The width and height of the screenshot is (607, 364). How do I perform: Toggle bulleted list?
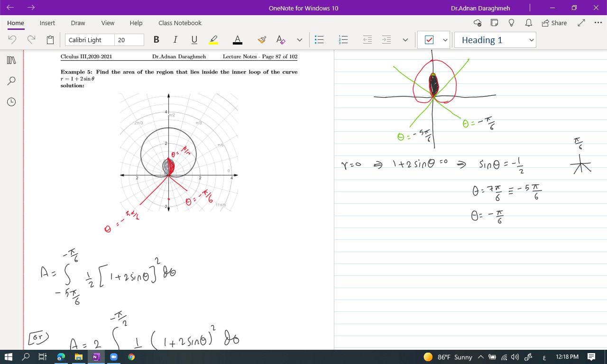point(320,40)
